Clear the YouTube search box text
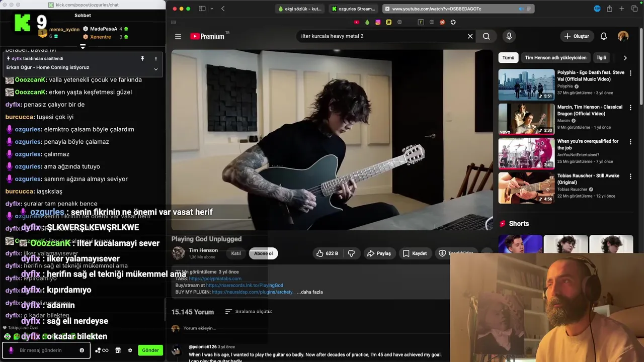Screen dimensions: 644x362 pos(470,36)
